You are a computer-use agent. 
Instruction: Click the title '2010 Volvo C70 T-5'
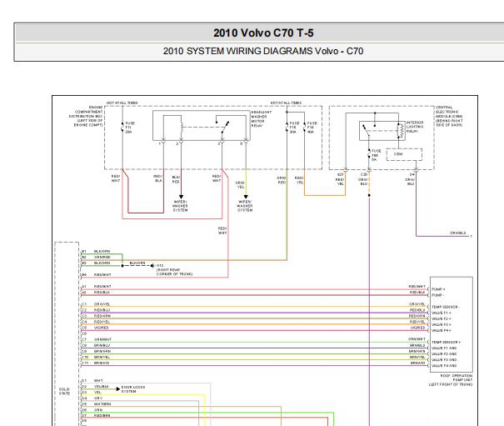click(x=263, y=33)
